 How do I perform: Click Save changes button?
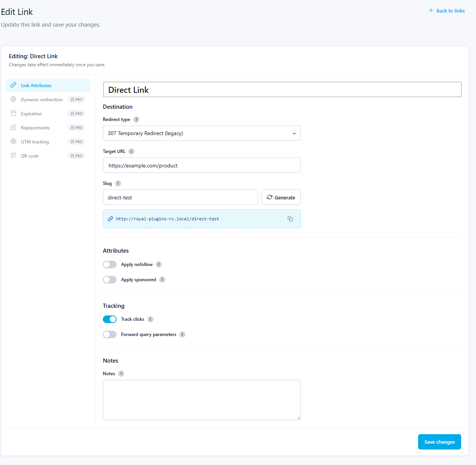click(439, 442)
